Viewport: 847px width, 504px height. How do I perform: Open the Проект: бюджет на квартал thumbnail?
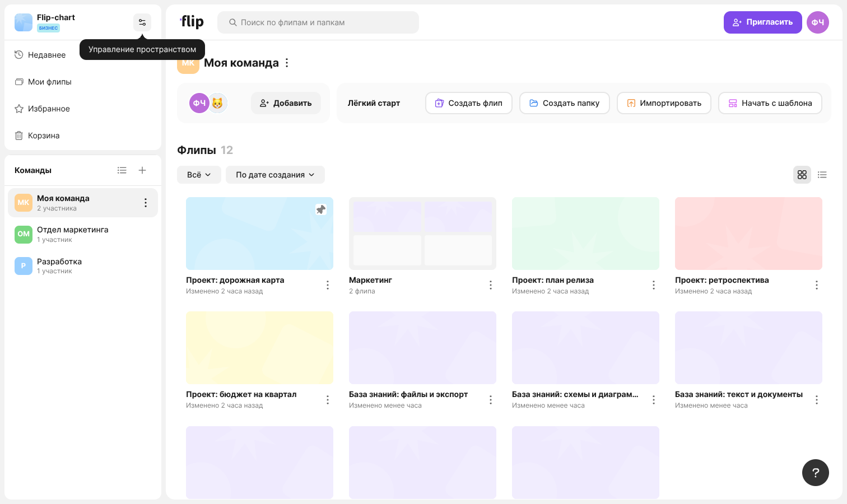coord(259,348)
